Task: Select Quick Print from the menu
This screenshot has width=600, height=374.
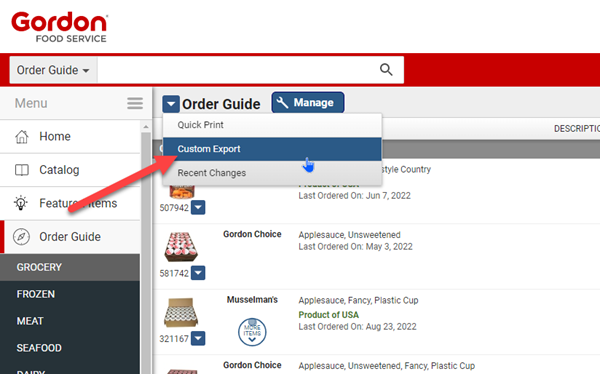Action: (272, 125)
